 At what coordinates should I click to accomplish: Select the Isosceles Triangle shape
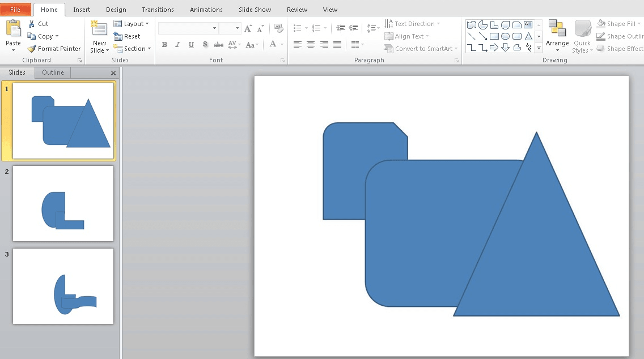click(528, 36)
